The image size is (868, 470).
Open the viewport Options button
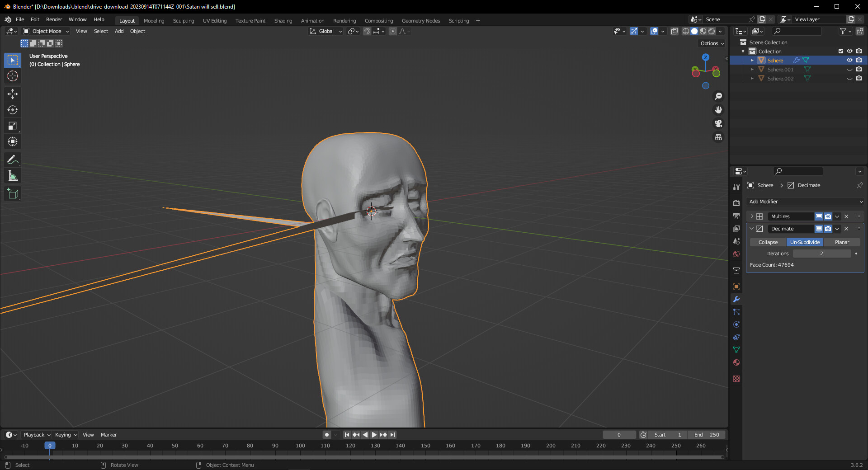[x=712, y=43]
